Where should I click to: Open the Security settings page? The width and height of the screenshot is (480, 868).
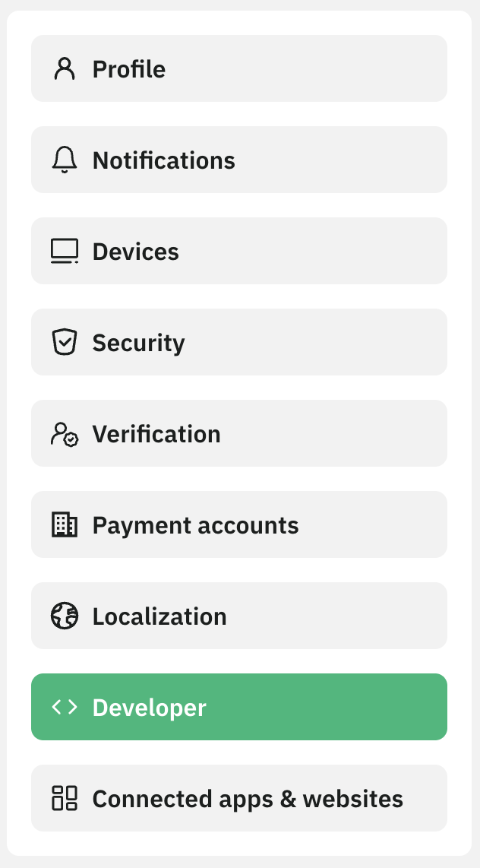(x=238, y=342)
